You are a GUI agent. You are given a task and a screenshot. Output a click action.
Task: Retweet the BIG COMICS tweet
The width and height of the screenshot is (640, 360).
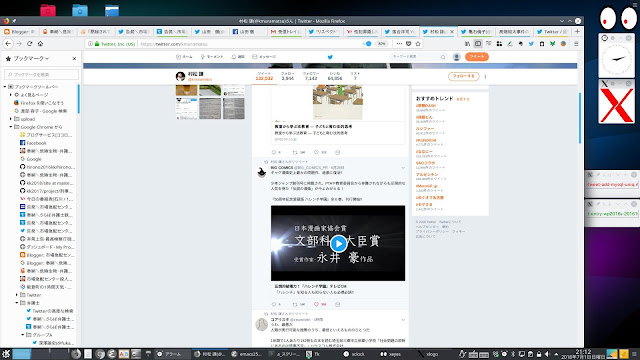295,304
